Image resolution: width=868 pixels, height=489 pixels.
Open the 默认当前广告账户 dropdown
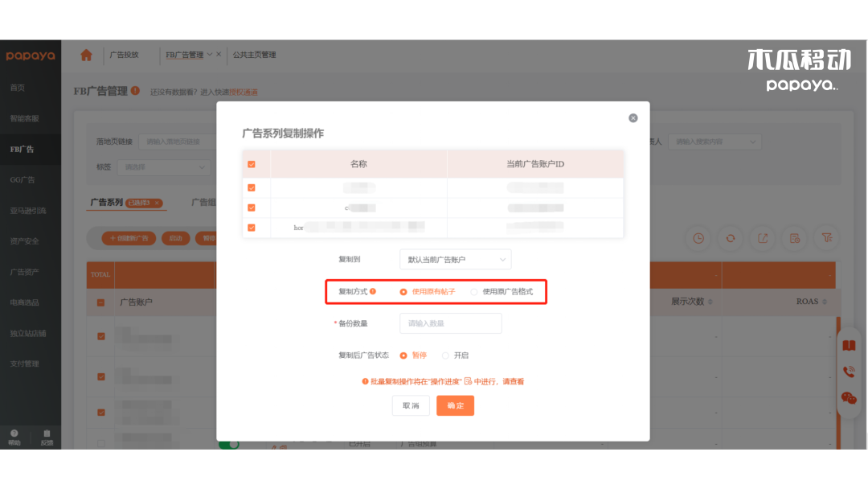point(455,259)
